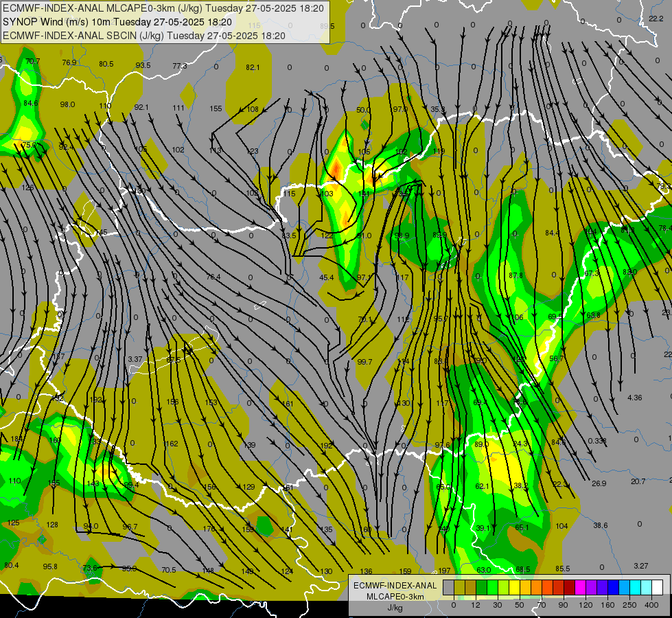Select the 3.37 map value

pos(135,359)
